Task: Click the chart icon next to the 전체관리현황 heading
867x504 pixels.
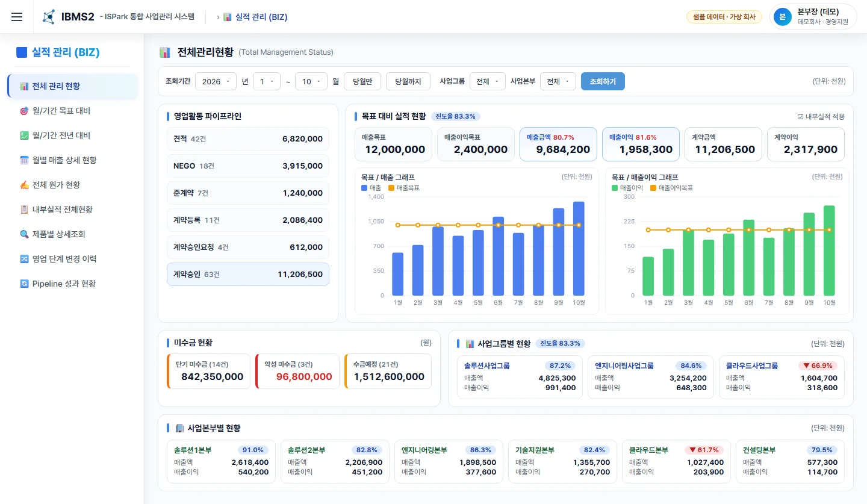Action: tap(164, 52)
